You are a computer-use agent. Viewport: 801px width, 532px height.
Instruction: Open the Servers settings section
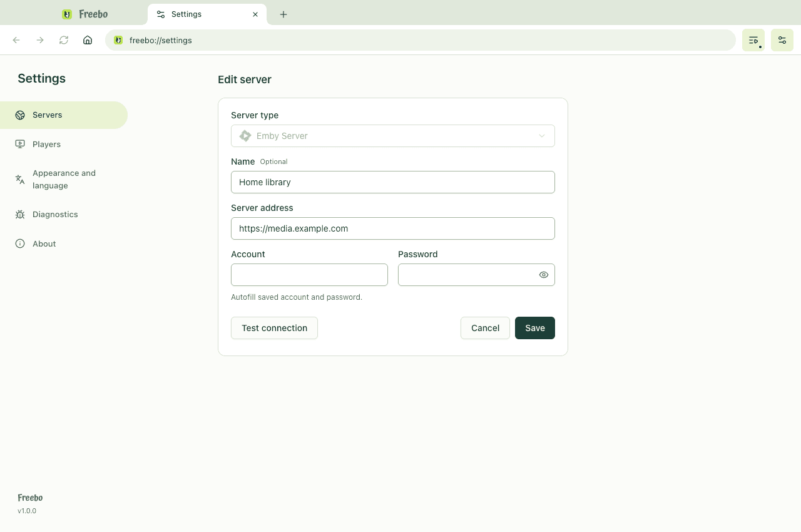(x=64, y=115)
